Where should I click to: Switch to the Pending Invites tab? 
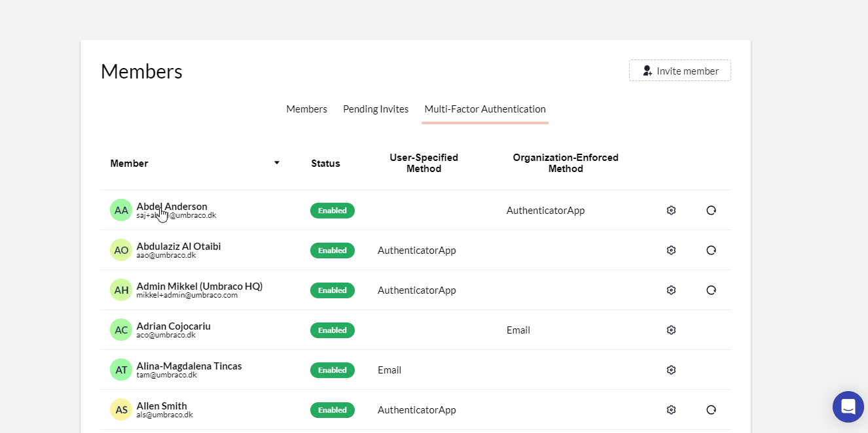click(376, 109)
